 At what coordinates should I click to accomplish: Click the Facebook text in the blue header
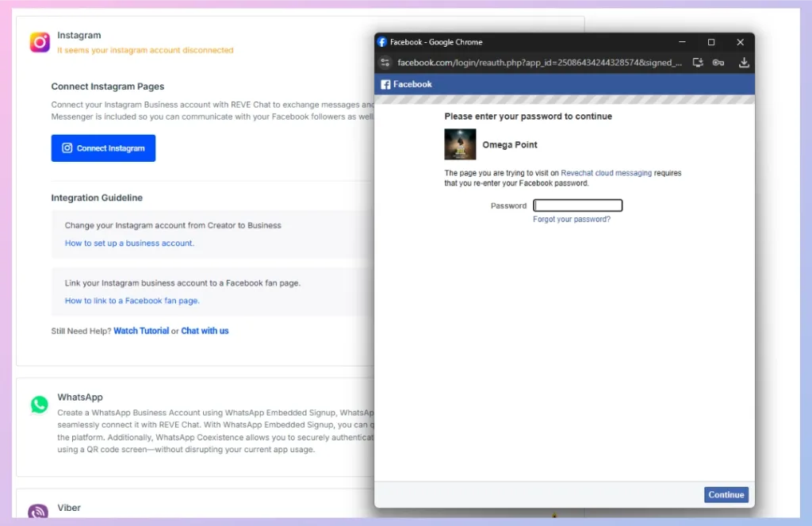tap(412, 84)
